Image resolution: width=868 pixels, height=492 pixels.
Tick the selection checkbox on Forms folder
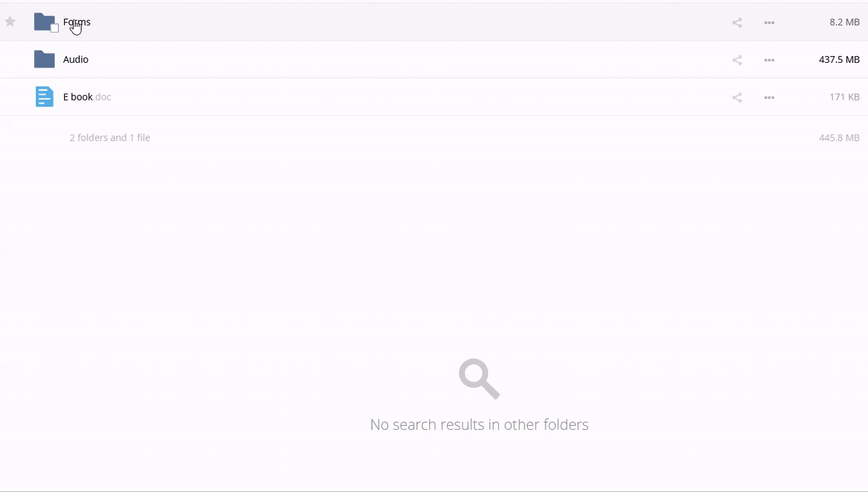pos(54,28)
